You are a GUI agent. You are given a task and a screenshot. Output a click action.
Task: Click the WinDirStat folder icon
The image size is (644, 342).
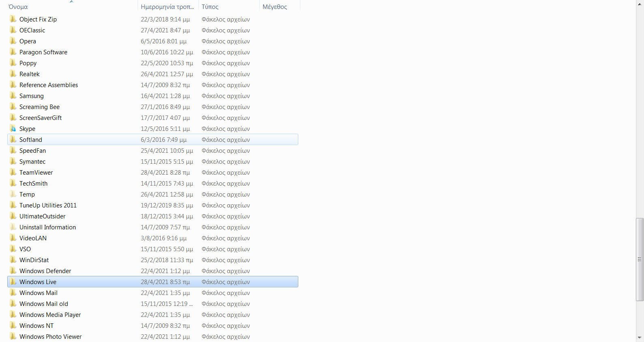click(x=13, y=260)
